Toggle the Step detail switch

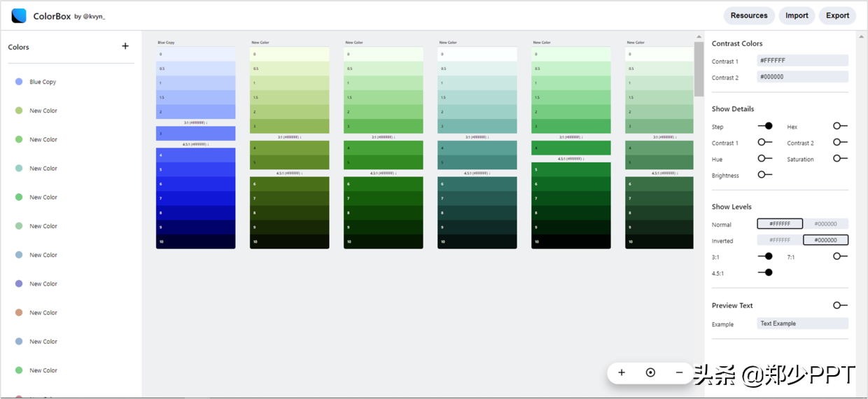click(x=765, y=126)
